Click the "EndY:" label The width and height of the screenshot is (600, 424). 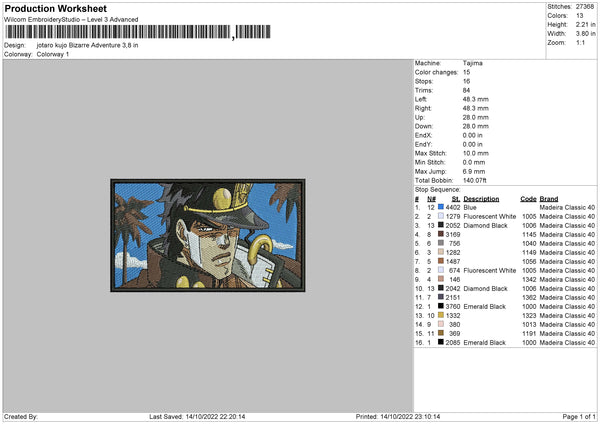point(423,144)
